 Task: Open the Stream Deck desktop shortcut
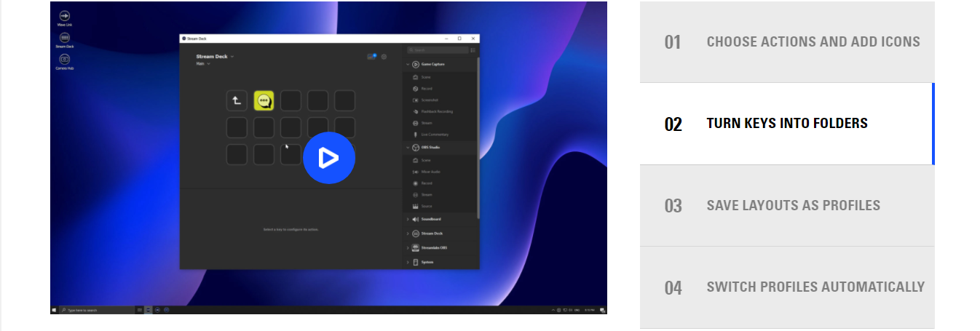(x=65, y=40)
